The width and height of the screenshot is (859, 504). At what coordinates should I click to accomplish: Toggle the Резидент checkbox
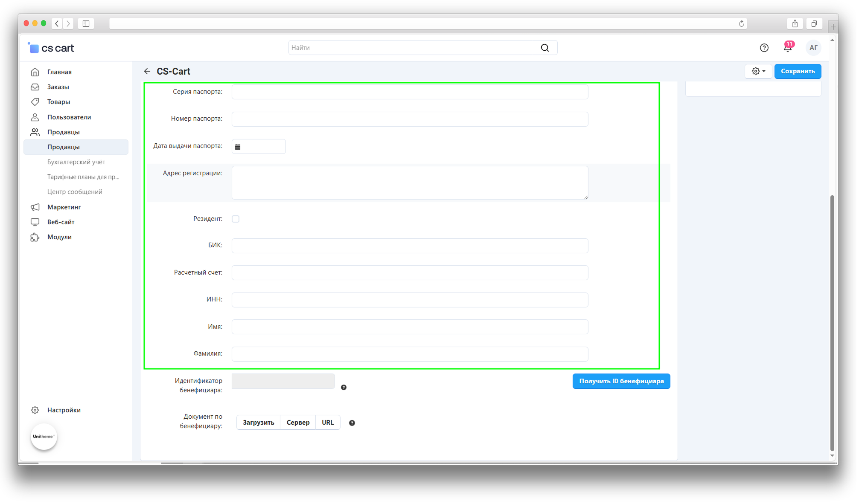236,219
